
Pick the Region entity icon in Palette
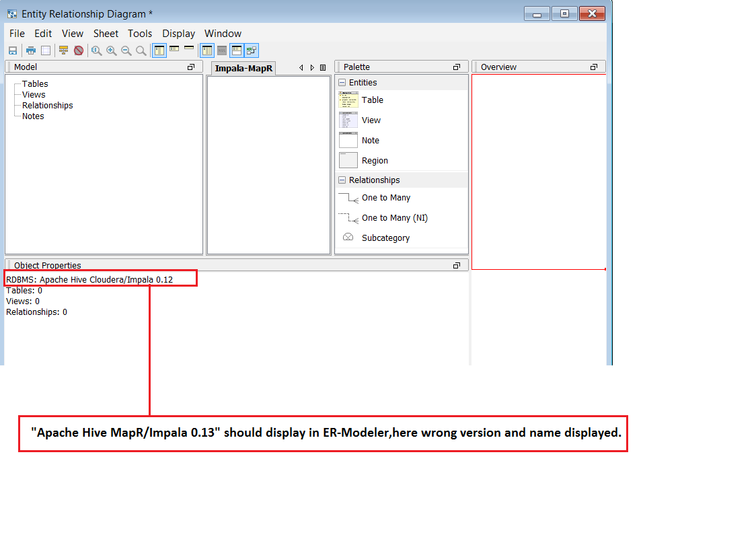(348, 161)
